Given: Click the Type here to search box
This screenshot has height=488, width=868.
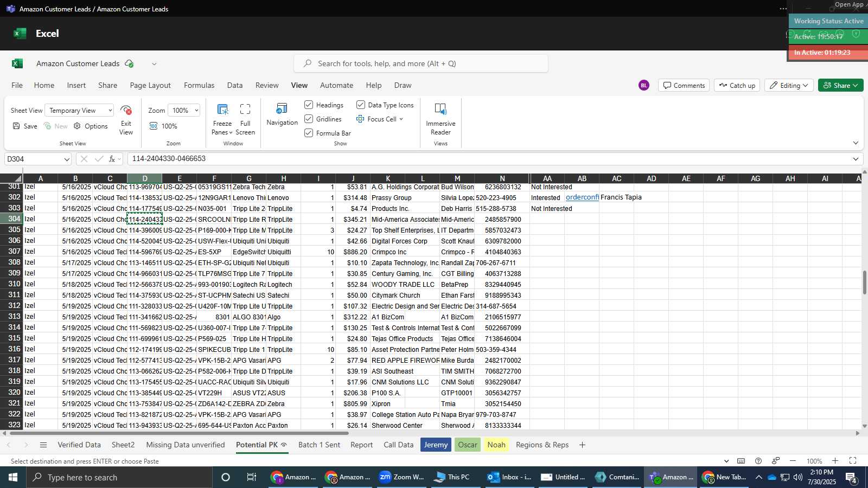Looking at the screenshot, I should pos(119,477).
